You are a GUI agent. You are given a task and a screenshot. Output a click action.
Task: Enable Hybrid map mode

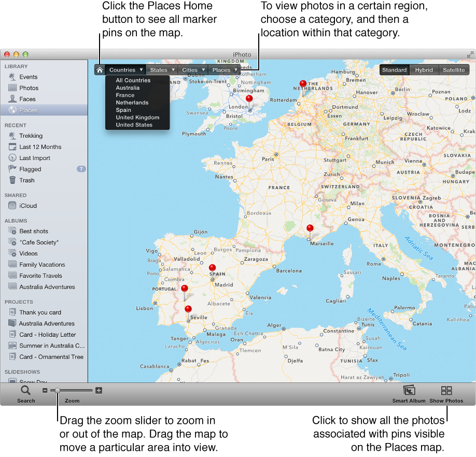point(424,69)
